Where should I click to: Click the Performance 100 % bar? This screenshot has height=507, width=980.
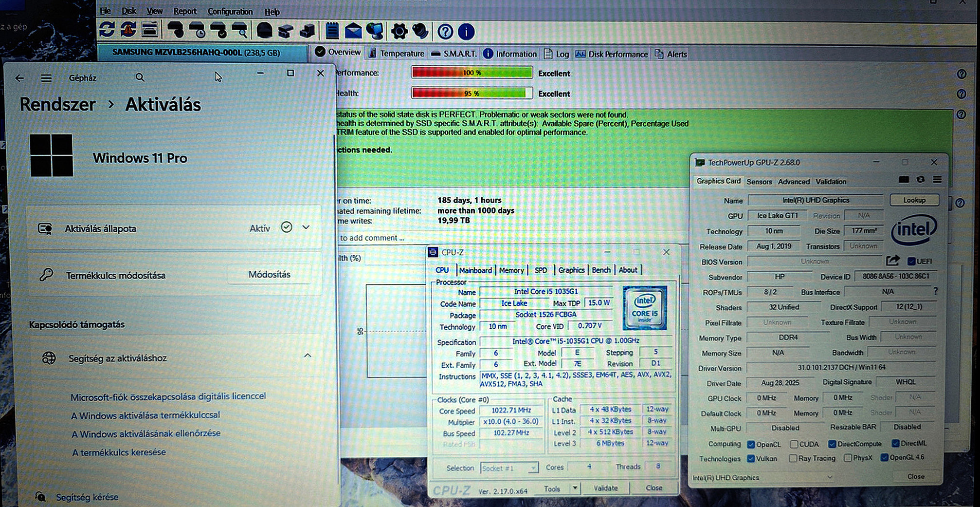click(x=472, y=73)
